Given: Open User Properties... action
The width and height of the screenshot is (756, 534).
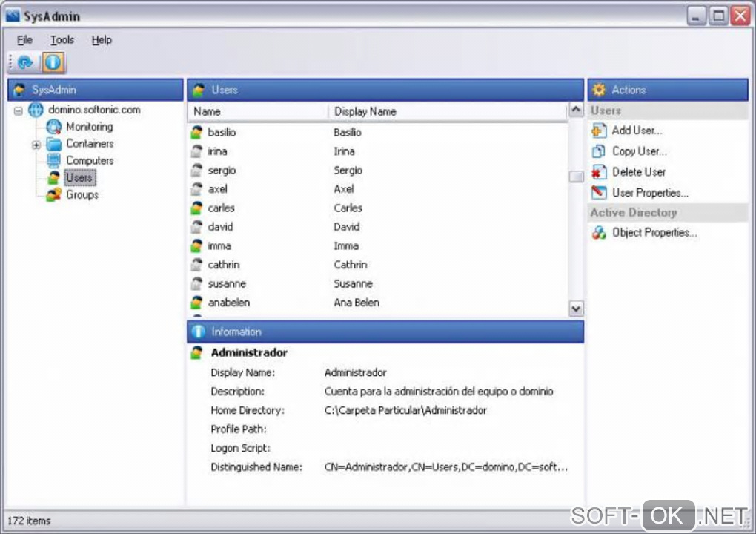Looking at the screenshot, I should [x=650, y=193].
